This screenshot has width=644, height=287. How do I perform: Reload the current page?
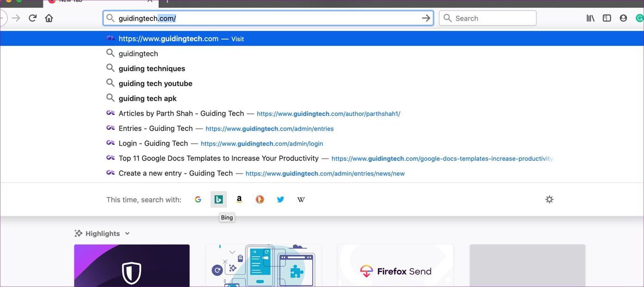pos(32,18)
